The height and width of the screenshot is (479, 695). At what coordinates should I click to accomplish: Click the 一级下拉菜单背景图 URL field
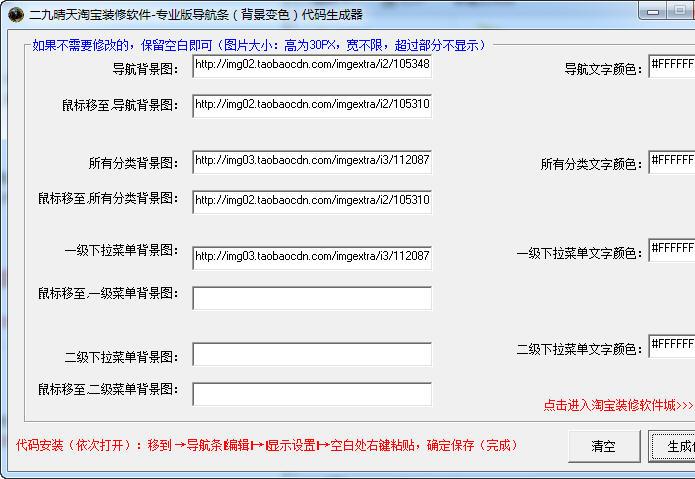tap(312, 258)
